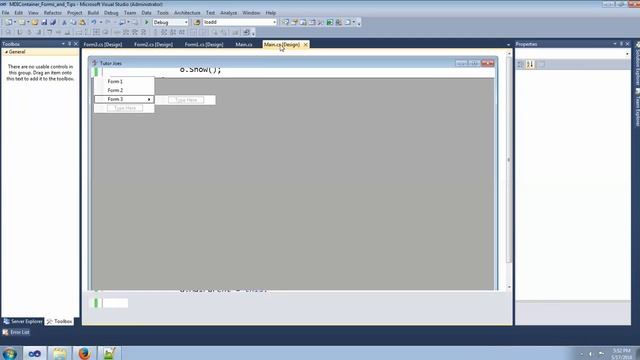Expand the Form 3 submenu arrow
Image resolution: width=640 pixels, height=360 pixels.
pos(149,99)
